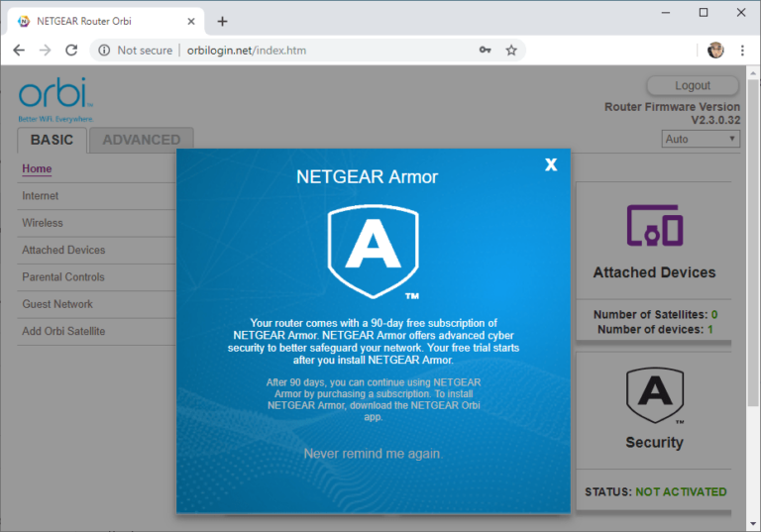Viewport: 761px width, 532px height.
Task: Close the NETGEAR Armor popup with X
Action: 551,164
